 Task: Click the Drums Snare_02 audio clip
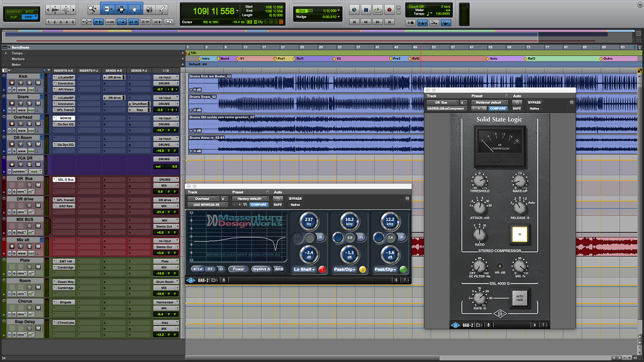pyautogui.click(x=306, y=104)
